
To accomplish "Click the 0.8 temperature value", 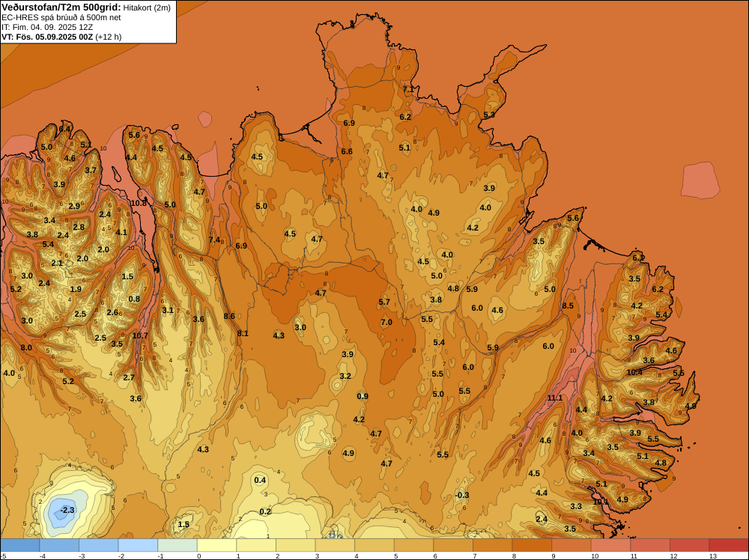I will (x=134, y=299).
